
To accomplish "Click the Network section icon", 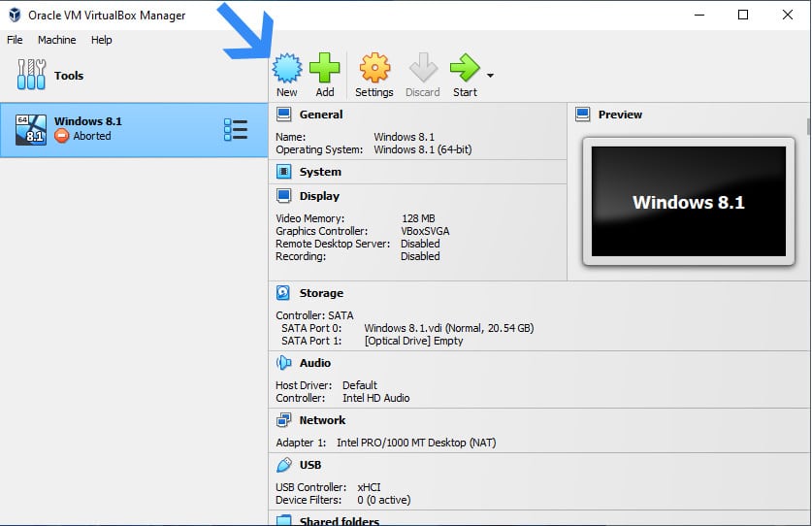I will point(284,420).
